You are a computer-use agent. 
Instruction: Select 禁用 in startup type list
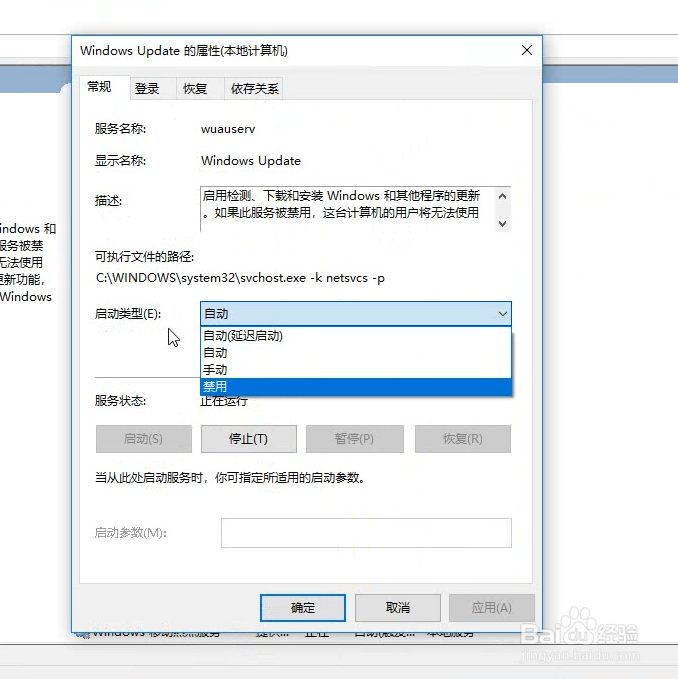[355, 386]
